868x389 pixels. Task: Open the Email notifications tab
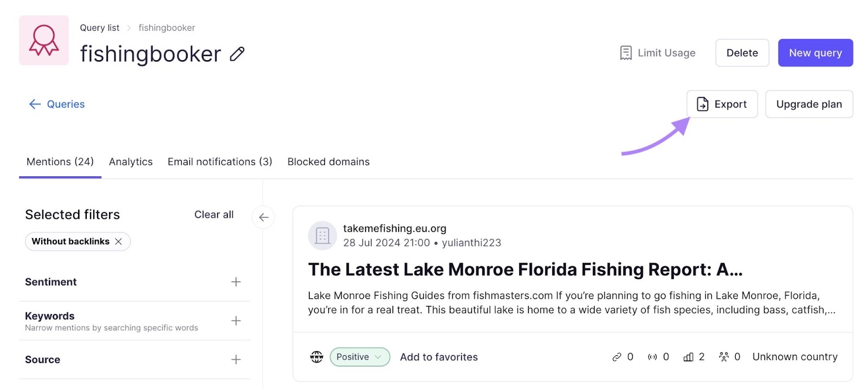(220, 162)
